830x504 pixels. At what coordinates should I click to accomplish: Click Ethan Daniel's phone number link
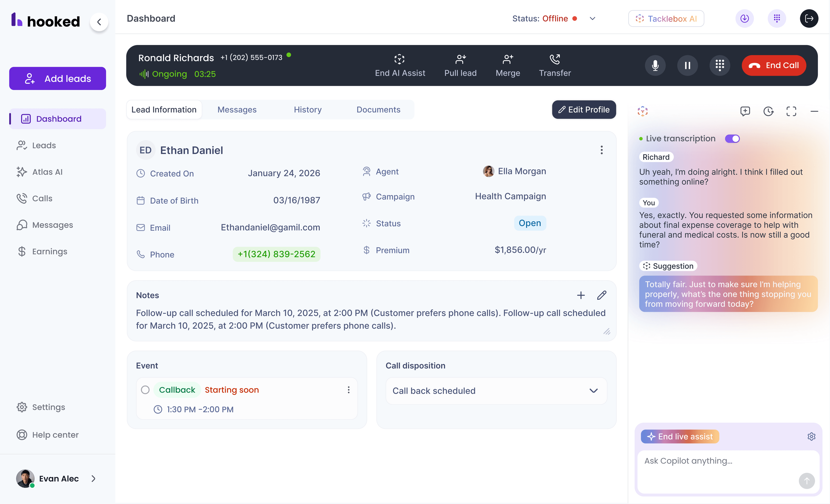276,254
